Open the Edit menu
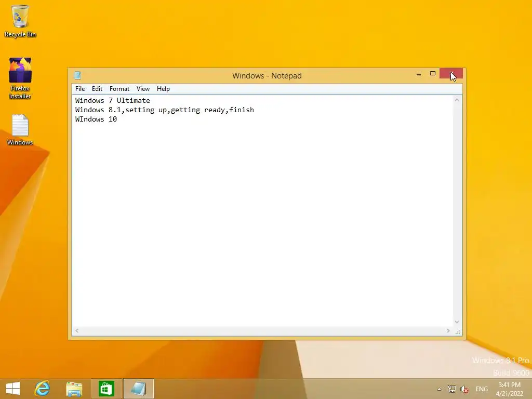This screenshot has height=399, width=532. 97,89
